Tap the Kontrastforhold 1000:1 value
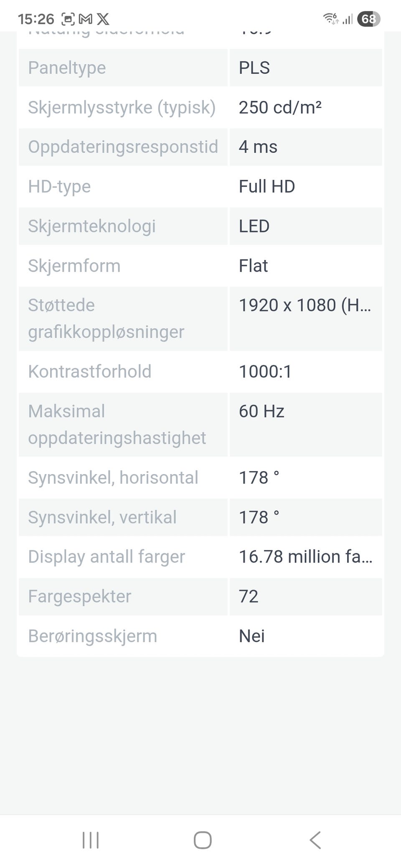 click(x=265, y=371)
